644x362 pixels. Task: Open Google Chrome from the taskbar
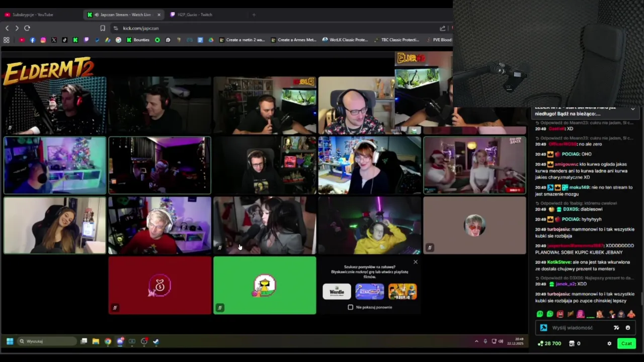coord(108,341)
